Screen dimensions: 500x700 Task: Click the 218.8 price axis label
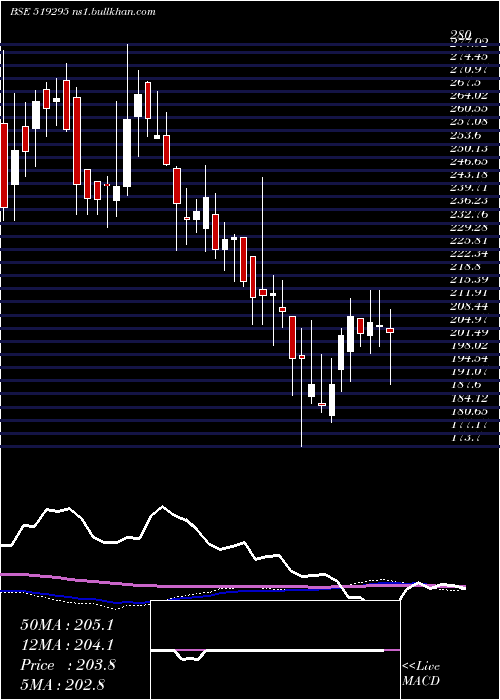coord(466,267)
